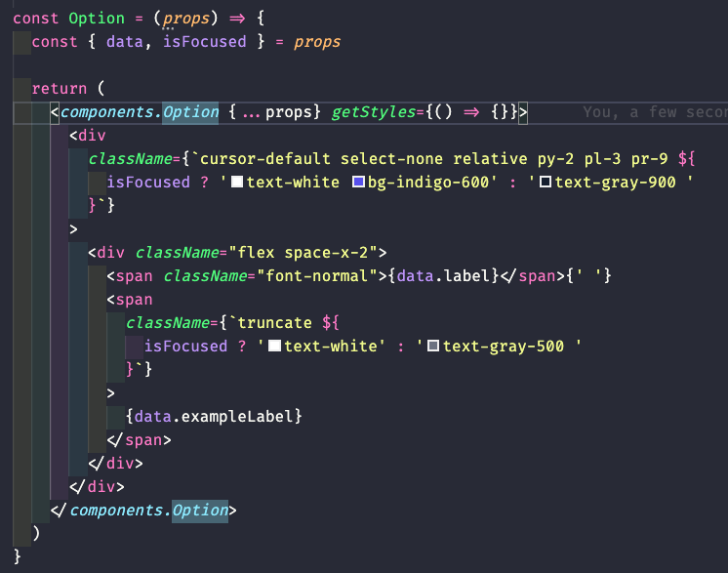Click the 'getStyles' attribute name
Viewport: 728px width, 573px height.
(x=374, y=112)
